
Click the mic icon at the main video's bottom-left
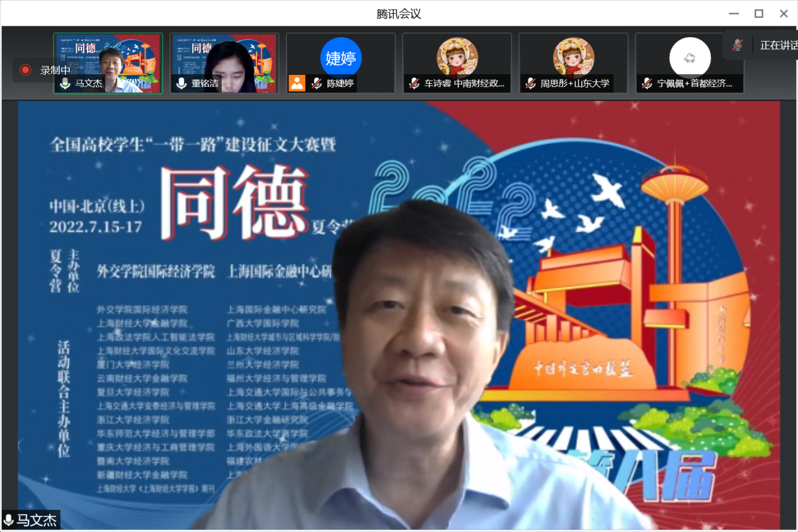[x=9, y=520]
